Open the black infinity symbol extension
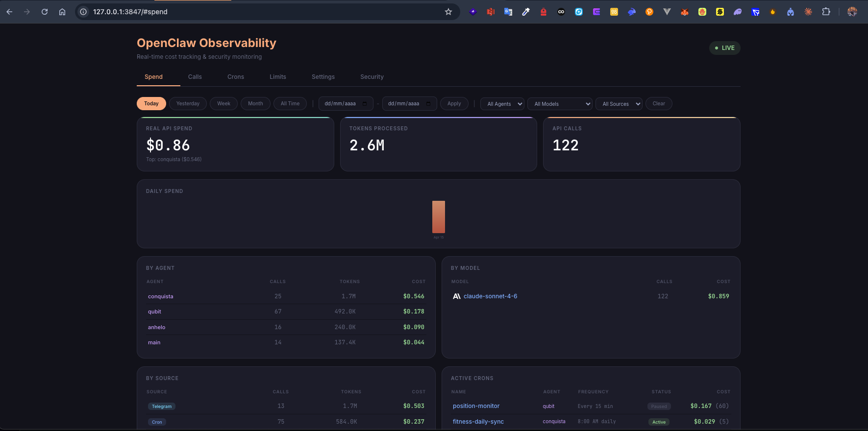The image size is (868, 431). [x=561, y=12]
